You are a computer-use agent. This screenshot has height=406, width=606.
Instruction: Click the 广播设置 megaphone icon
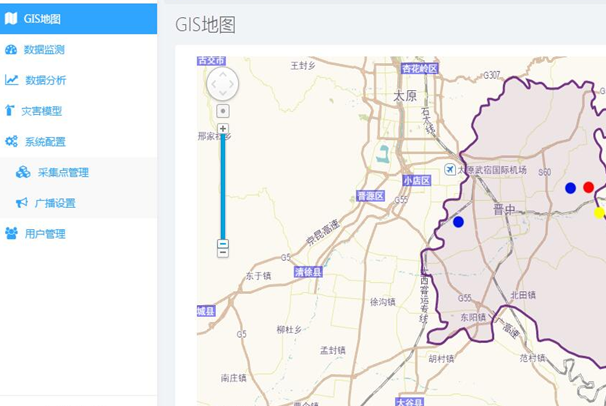tap(22, 203)
